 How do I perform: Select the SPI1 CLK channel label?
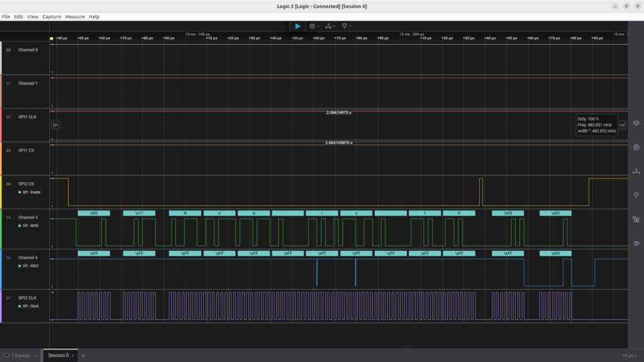tap(27, 117)
